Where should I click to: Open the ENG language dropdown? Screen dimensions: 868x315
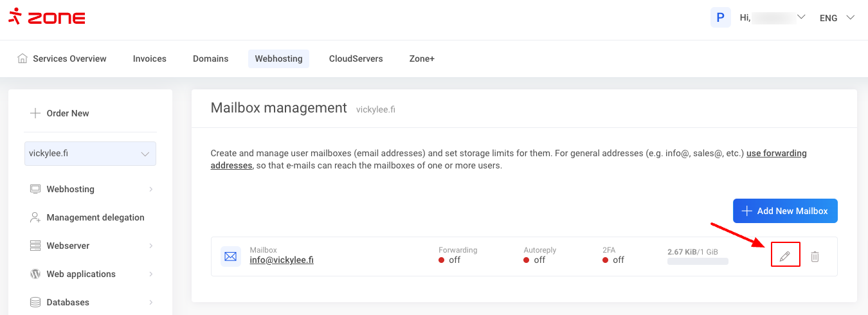tap(836, 18)
